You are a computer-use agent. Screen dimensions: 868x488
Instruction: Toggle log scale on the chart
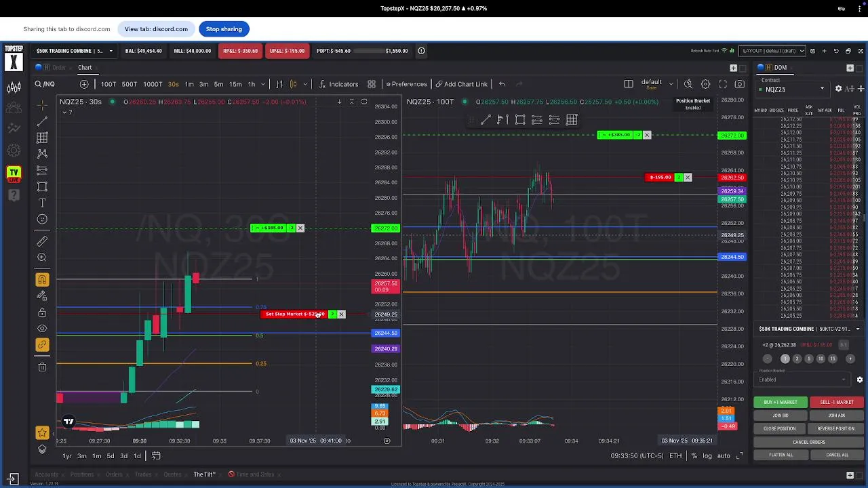coord(707,456)
